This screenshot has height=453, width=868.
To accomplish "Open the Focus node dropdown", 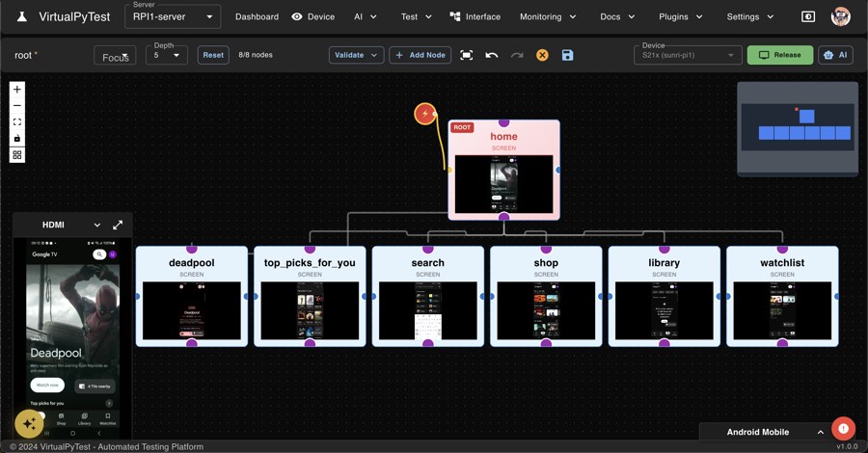I will (x=115, y=55).
